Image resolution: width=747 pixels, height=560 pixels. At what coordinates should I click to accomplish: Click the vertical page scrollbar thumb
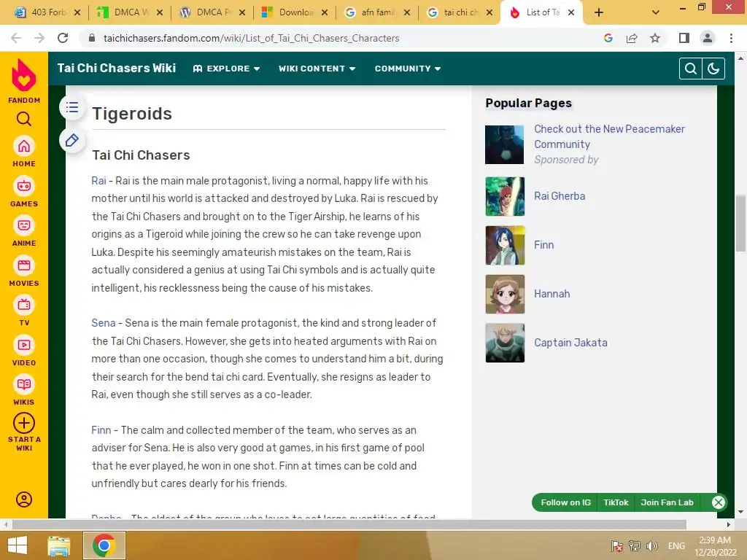pos(740,223)
